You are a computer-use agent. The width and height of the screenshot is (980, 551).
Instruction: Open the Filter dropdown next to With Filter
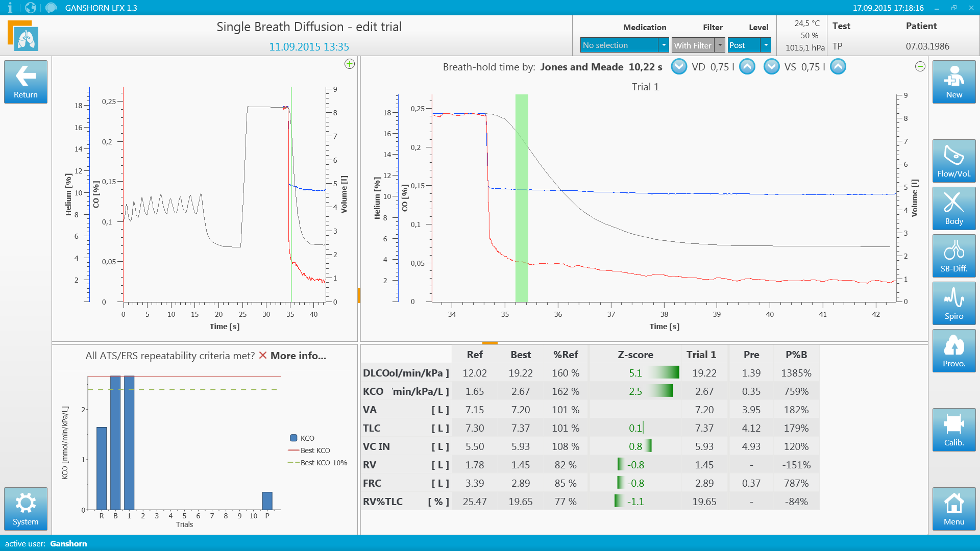click(x=720, y=45)
